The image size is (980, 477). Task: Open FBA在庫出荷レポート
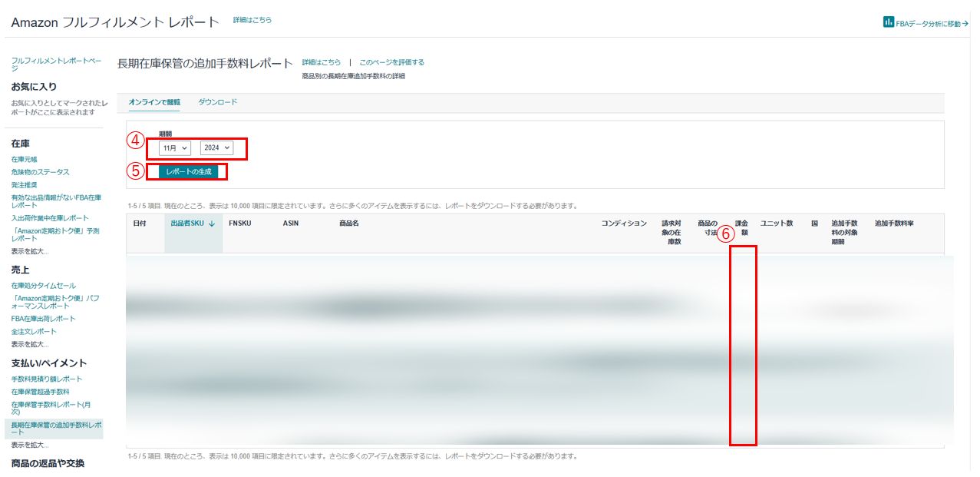(x=43, y=318)
